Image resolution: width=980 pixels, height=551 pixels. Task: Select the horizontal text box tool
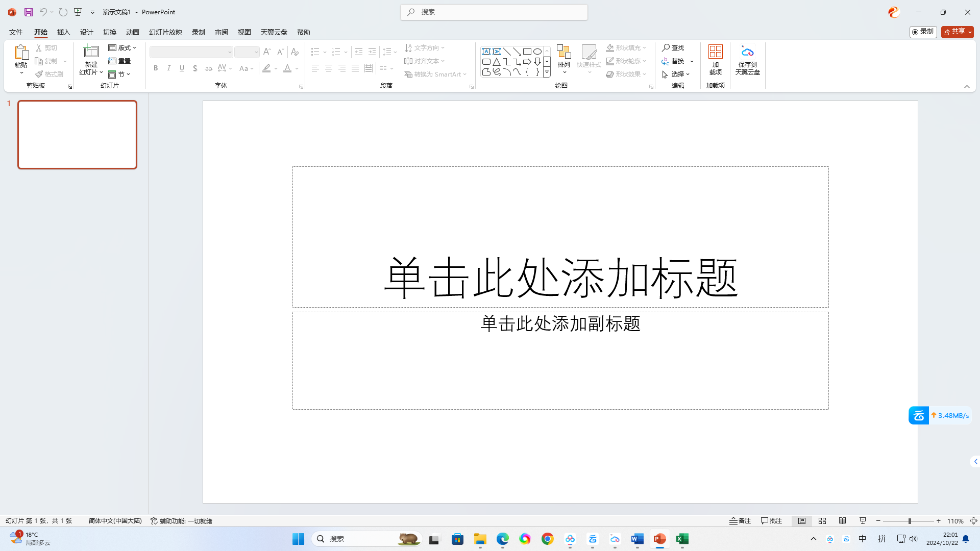click(x=486, y=51)
